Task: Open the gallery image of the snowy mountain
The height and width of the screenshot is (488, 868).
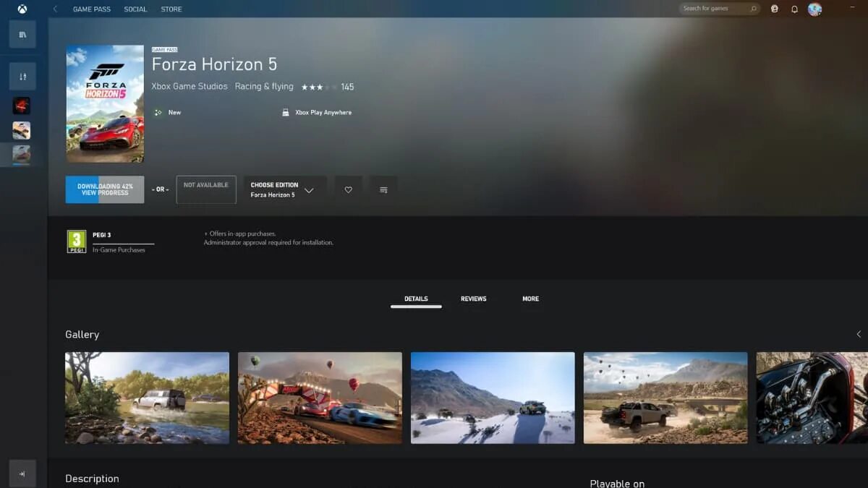Action: coord(493,398)
